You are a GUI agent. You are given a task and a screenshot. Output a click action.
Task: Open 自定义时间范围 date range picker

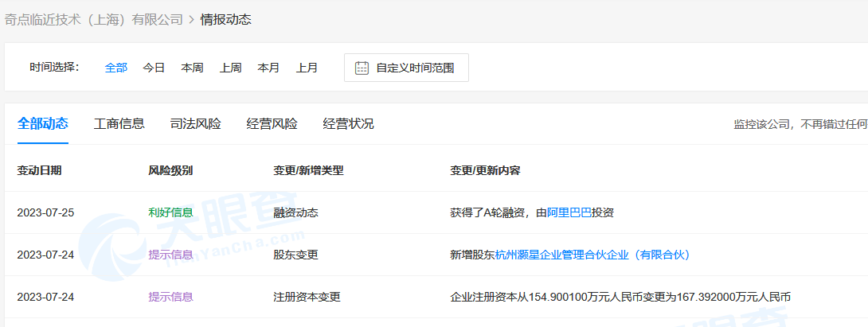406,68
